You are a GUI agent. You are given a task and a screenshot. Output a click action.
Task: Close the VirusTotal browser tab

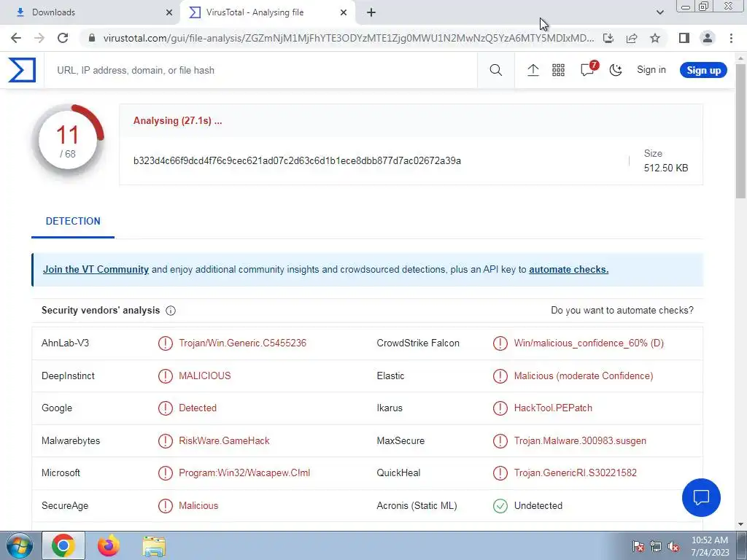pyautogui.click(x=344, y=12)
